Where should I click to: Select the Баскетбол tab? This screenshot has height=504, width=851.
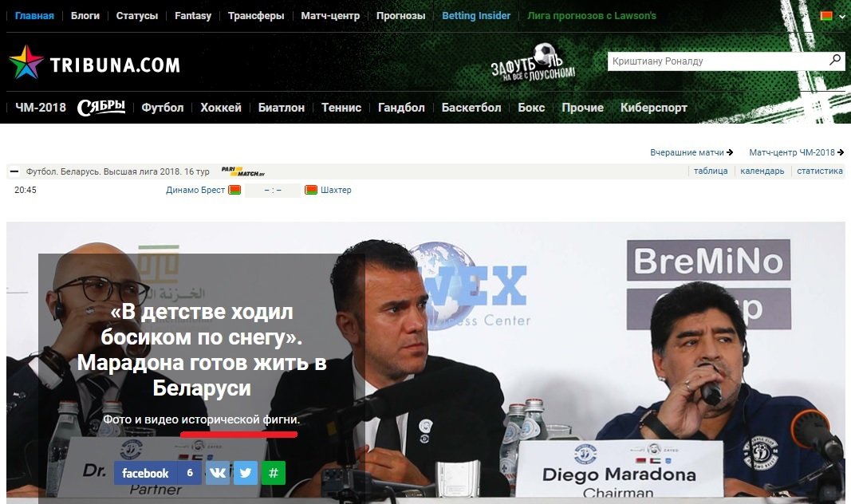coord(471,108)
